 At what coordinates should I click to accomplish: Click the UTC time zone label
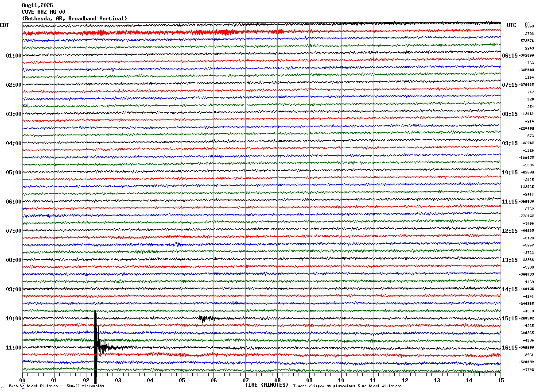[512, 25]
